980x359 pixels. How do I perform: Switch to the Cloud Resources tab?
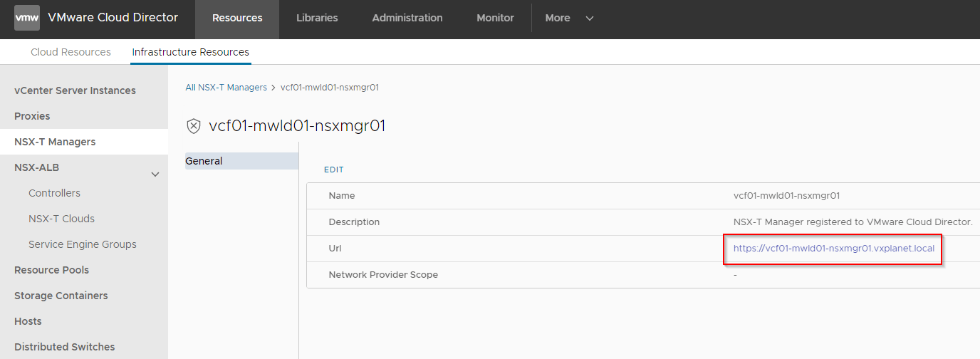pos(71,52)
